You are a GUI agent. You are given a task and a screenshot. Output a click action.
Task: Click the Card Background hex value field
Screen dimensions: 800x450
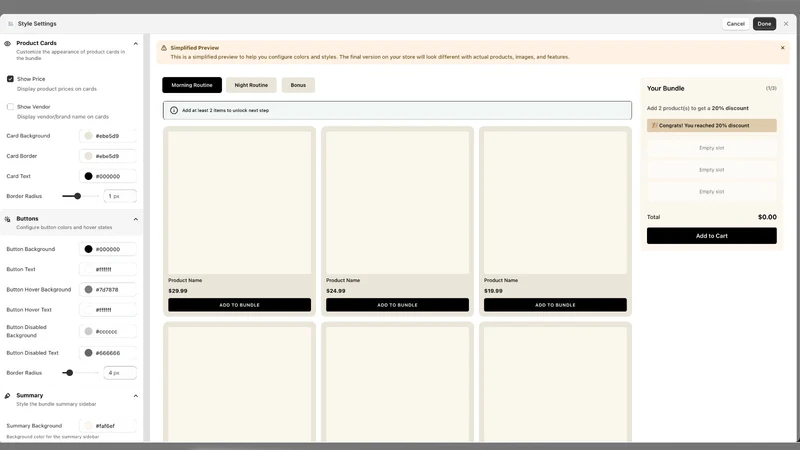click(x=108, y=136)
